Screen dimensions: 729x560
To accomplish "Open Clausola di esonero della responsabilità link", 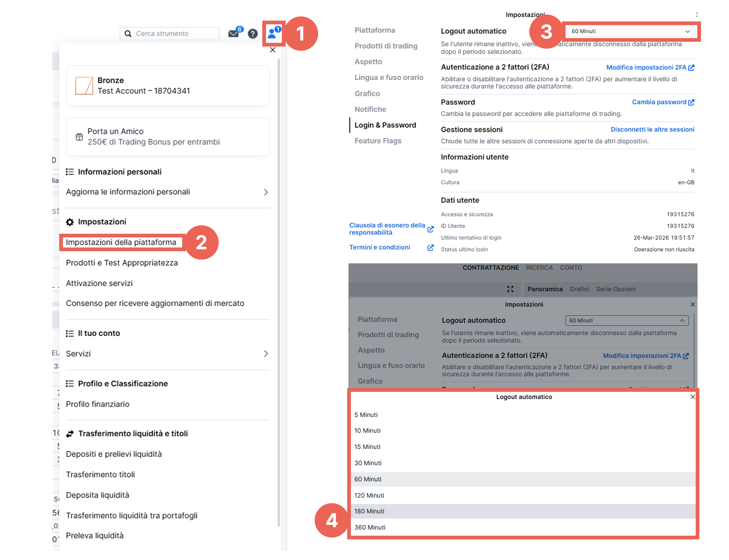I will tap(387, 229).
